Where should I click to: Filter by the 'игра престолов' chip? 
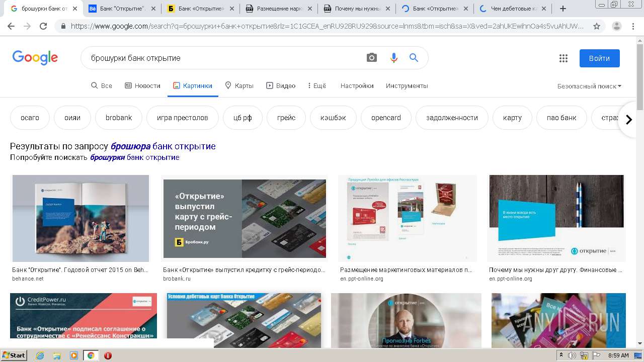tap(182, 118)
